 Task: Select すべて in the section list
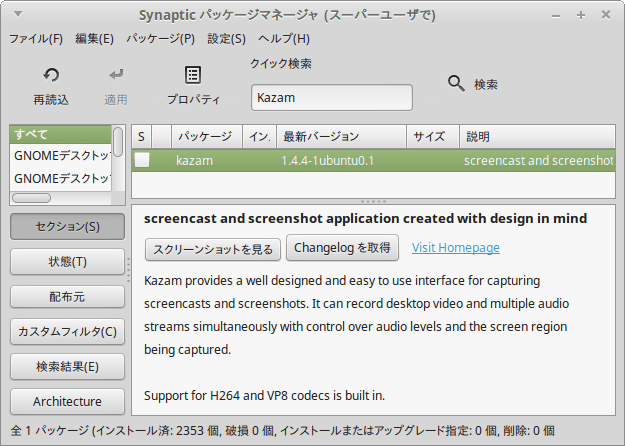[x=60, y=134]
